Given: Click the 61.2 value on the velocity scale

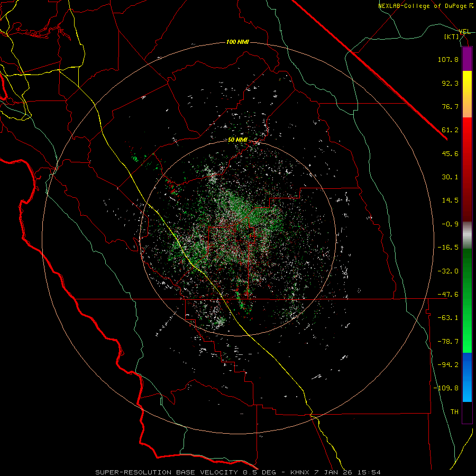Looking at the screenshot, I should 450,130.
